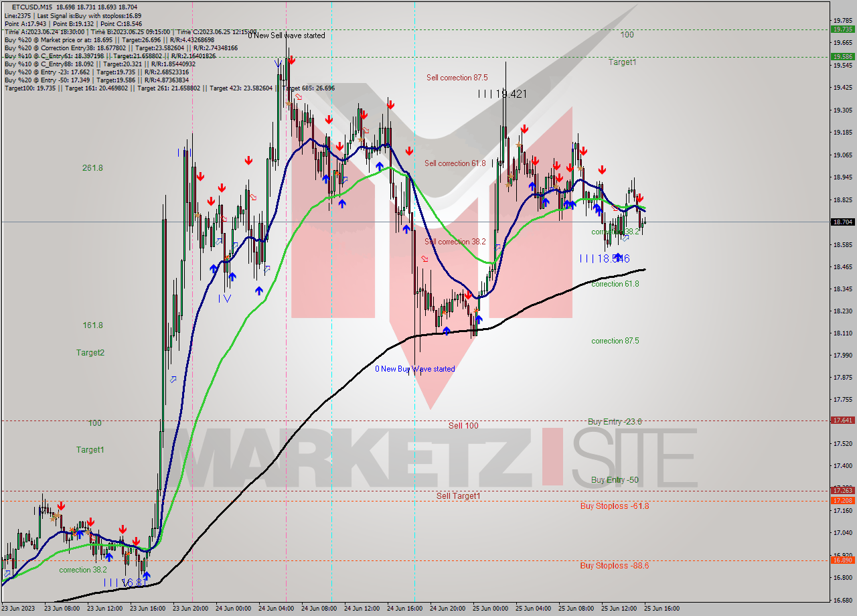Image resolution: width=857 pixels, height=616 pixels.
Task: Click the 17.263 price tag on axis
Action: pos(842,491)
